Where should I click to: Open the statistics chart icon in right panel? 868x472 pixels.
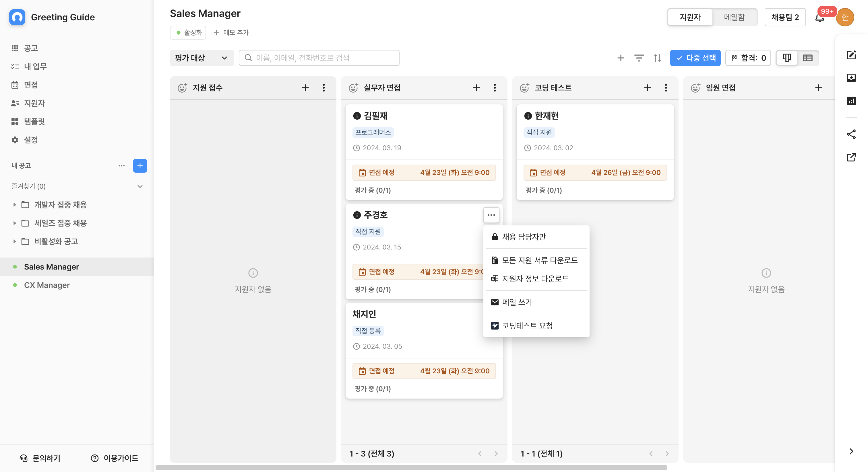851,101
